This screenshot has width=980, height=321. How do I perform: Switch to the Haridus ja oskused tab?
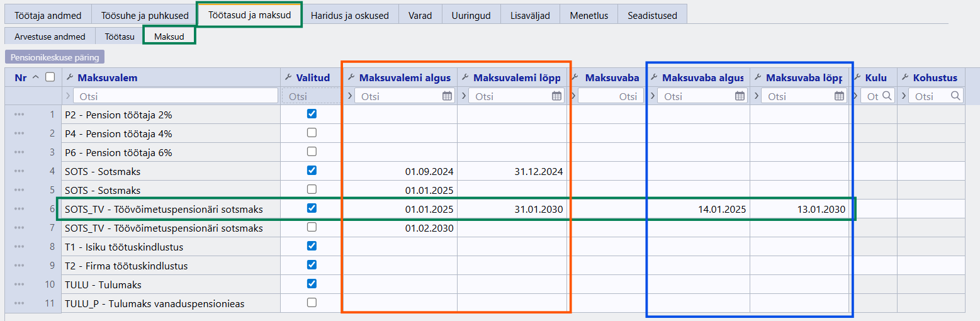point(349,15)
